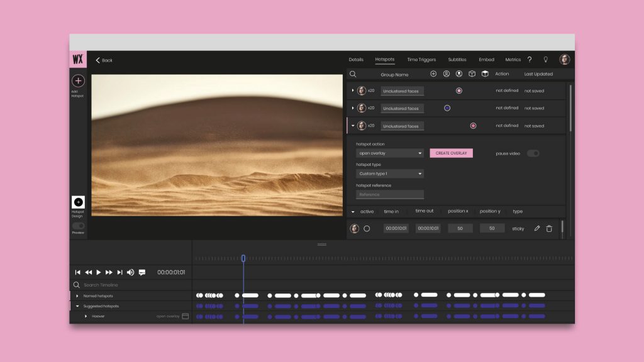Click the time in field
The image size is (644, 362).
tap(396, 228)
